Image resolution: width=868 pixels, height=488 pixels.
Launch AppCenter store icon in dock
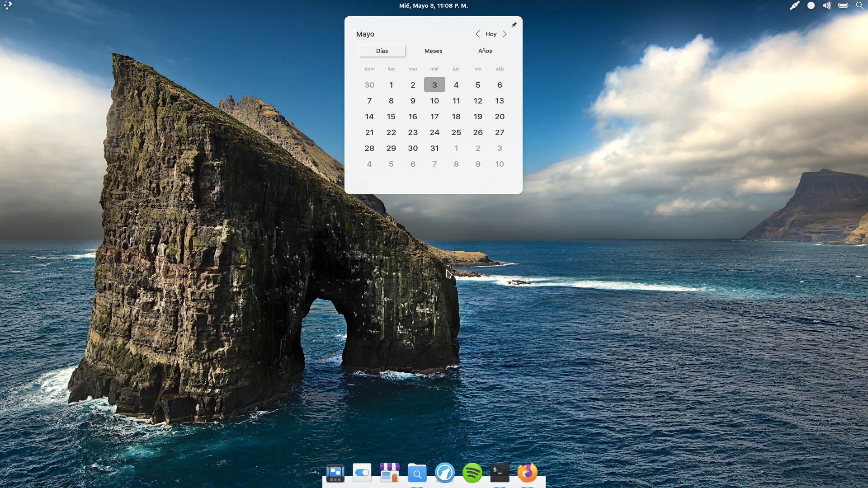point(390,473)
